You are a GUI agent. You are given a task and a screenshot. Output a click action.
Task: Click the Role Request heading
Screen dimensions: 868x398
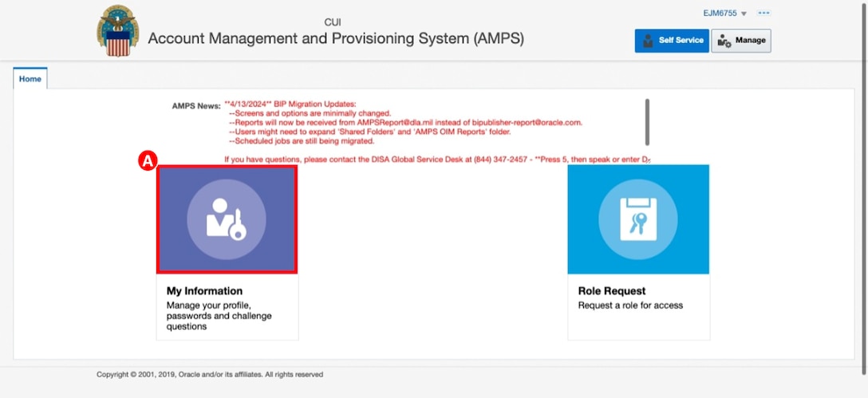(612, 291)
